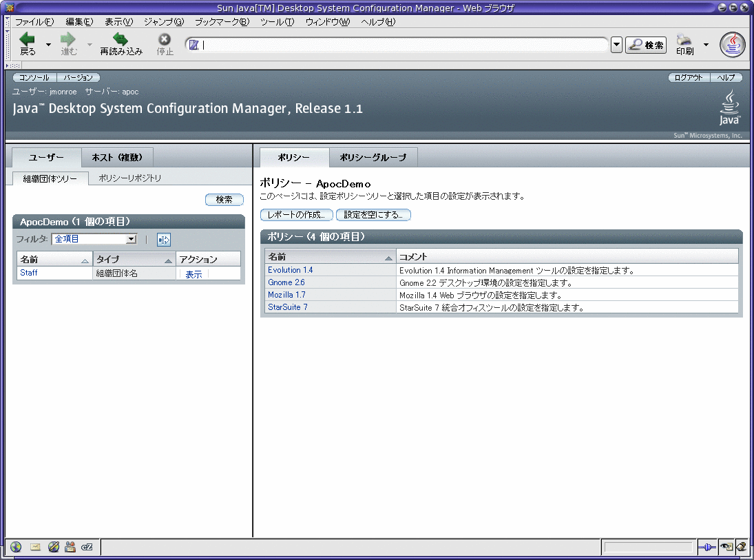This screenshot has height=560, width=754.
Task: Open the フィルタ 全項目 combo box
Action: point(94,239)
